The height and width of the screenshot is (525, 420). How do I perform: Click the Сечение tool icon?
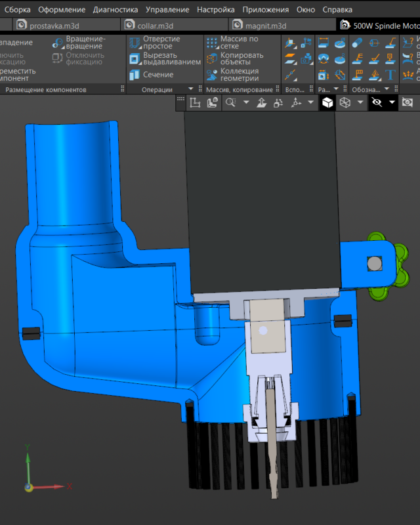click(135, 74)
